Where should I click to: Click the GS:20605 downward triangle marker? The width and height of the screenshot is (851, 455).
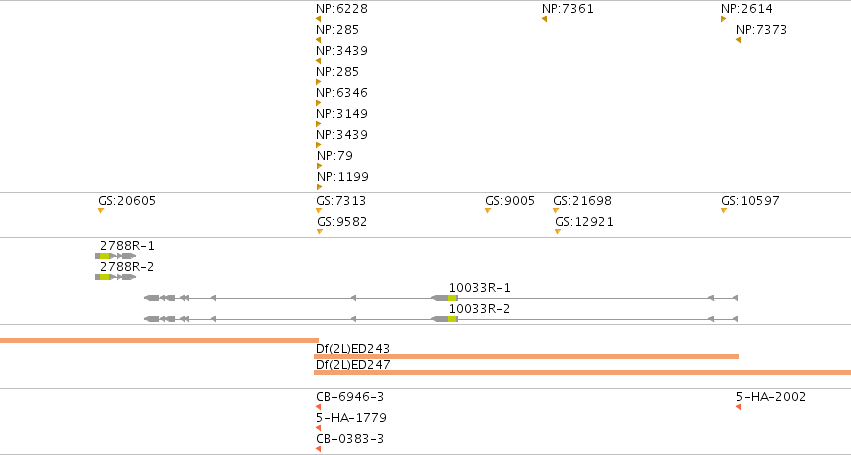point(101,211)
